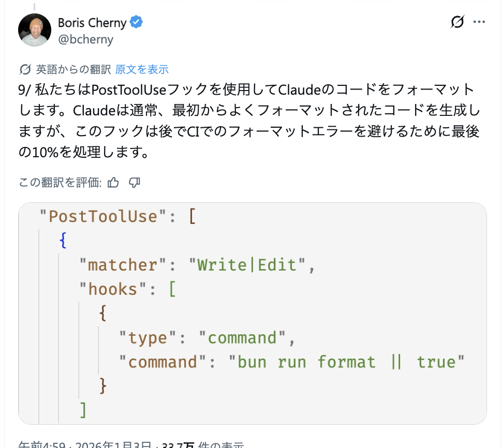Click the 英語からの翻訳 label
Screen dimensions: 502x448
[x=73, y=69]
